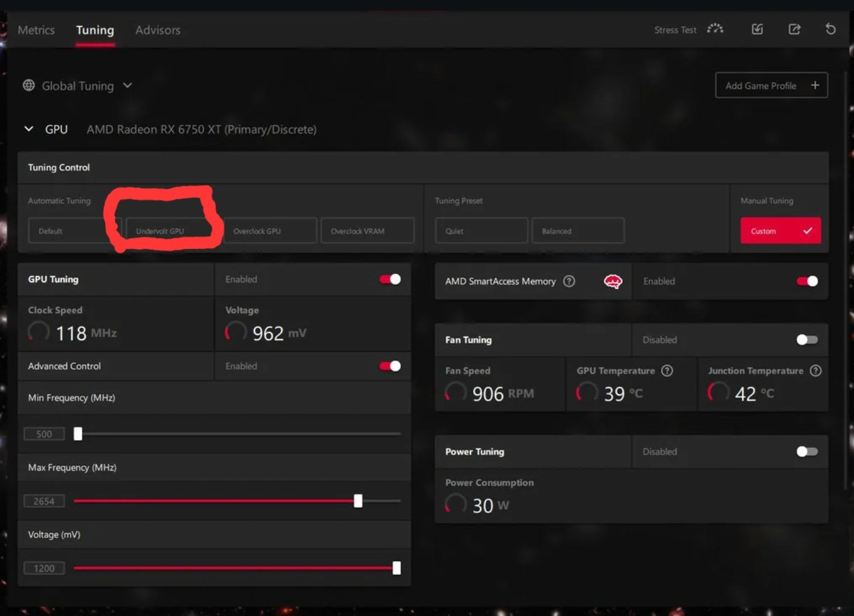Click the red brain SmartAccess icon
854x616 pixels.
[613, 281]
